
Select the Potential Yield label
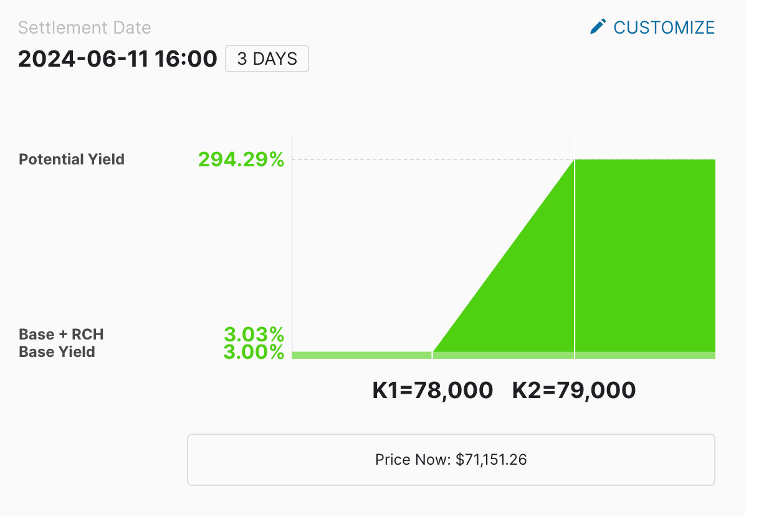(72, 159)
